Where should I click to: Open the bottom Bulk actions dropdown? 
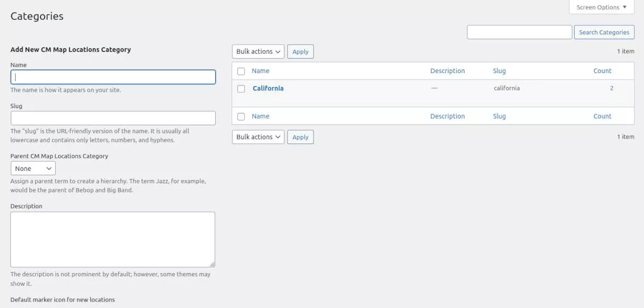pyautogui.click(x=258, y=137)
